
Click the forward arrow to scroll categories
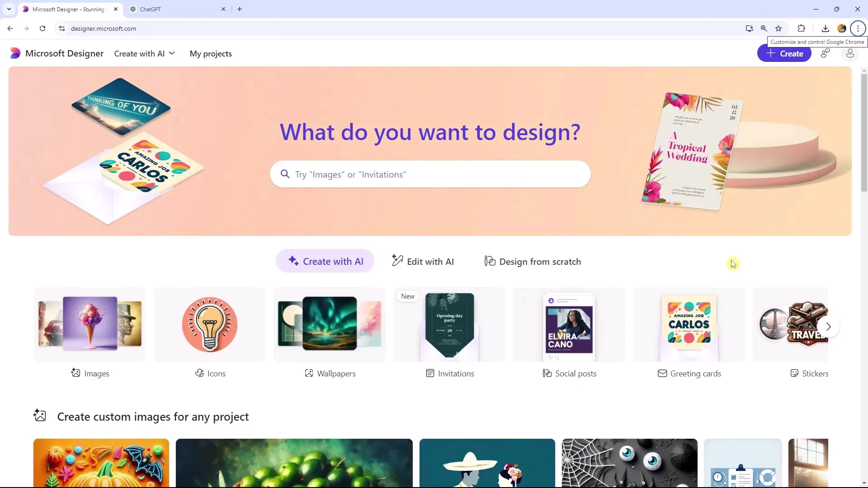pyautogui.click(x=828, y=326)
